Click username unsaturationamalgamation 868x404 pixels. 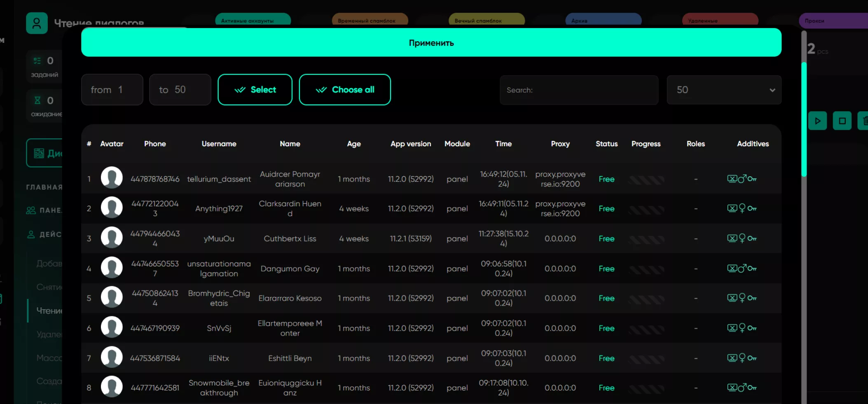pos(219,269)
